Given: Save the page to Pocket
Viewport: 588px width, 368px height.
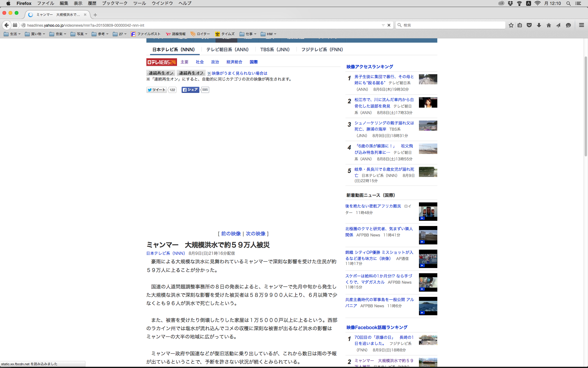Looking at the screenshot, I should tap(529, 25).
